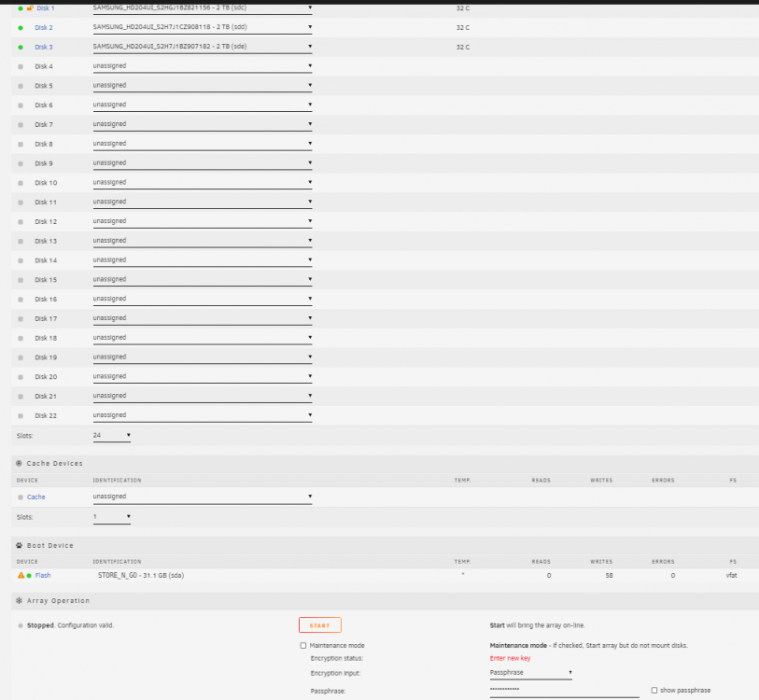Click the Array Operation snowflake icon
This screenshot has width=759, height=700.
[19, 600]
